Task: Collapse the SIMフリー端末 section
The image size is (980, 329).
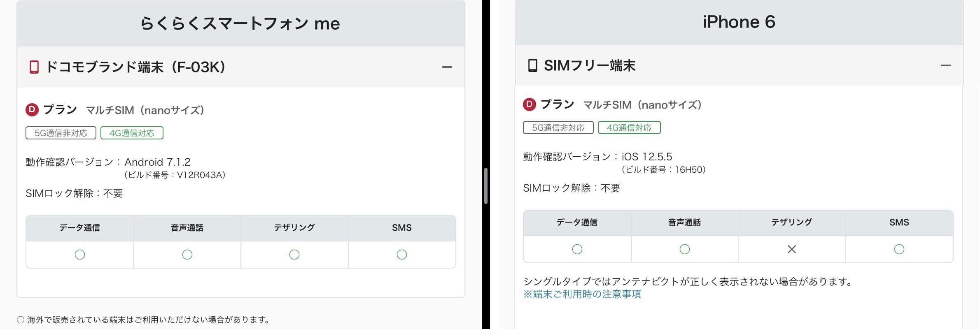Action: [x=945, y=65]
